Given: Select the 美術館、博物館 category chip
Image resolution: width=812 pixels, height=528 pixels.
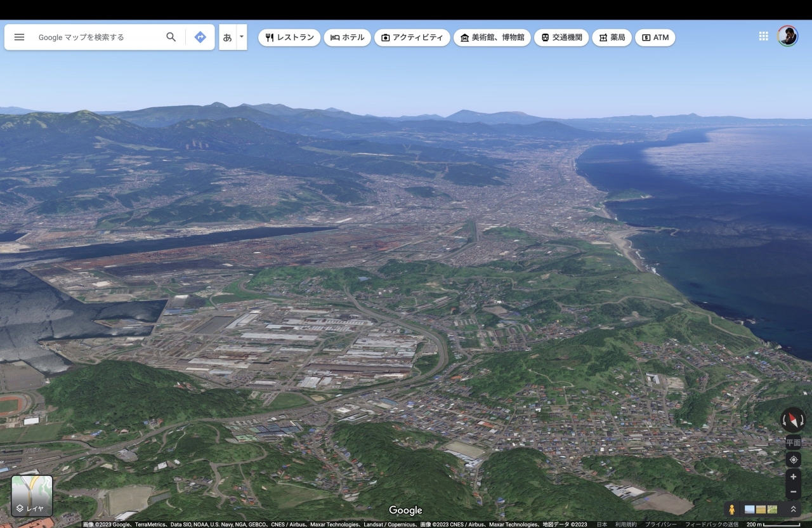Looking at the screenshot, I should coord(492,37).
